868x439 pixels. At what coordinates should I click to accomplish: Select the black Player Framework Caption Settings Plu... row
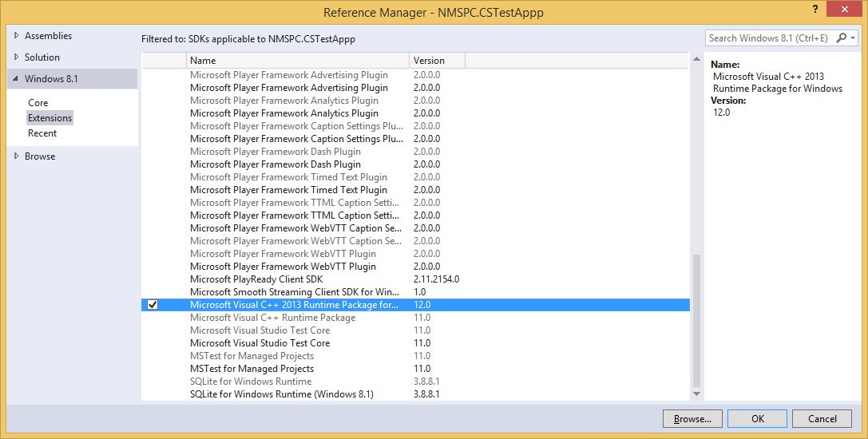[x=415, y=139]
